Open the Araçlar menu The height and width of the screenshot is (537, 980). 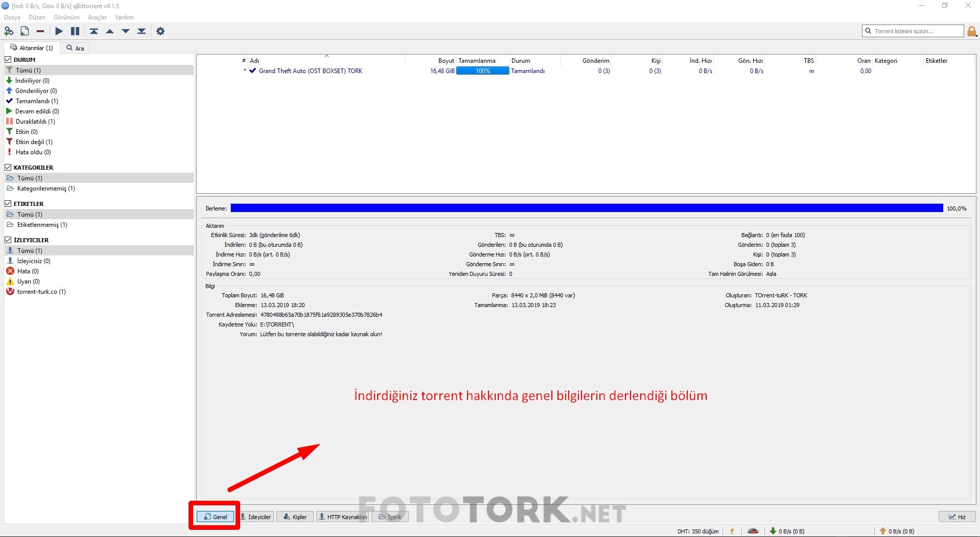tap(97, 17)
